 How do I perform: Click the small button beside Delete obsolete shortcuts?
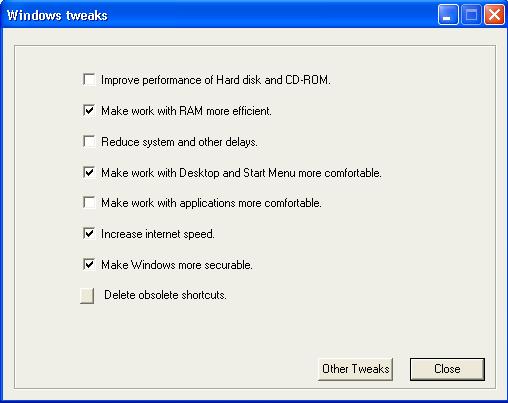click(87, 296)
